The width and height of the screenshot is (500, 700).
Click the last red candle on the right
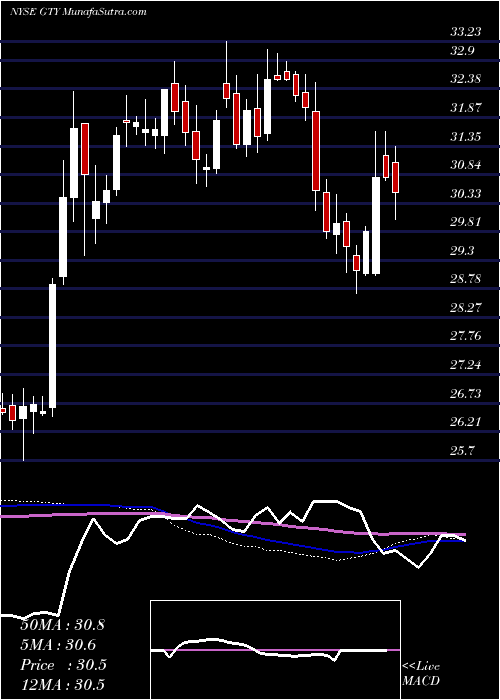point(396,178)
